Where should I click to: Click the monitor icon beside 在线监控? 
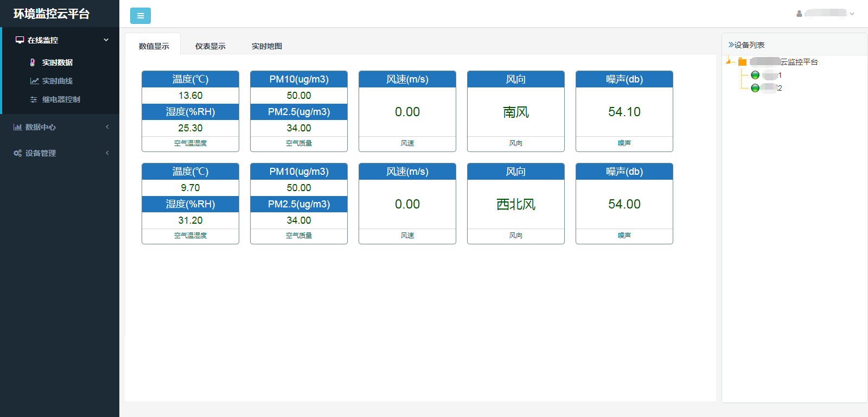20,40
